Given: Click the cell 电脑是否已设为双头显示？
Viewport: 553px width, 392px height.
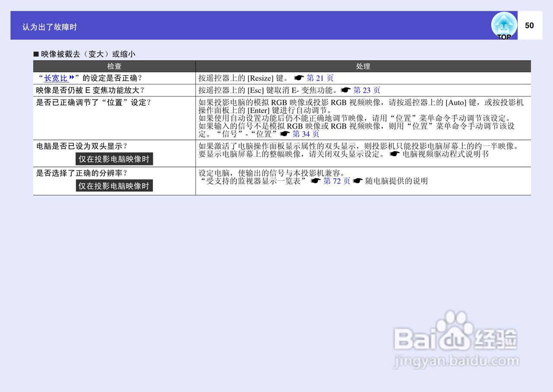Looking at the screenshot, I should tap(114, 153).
